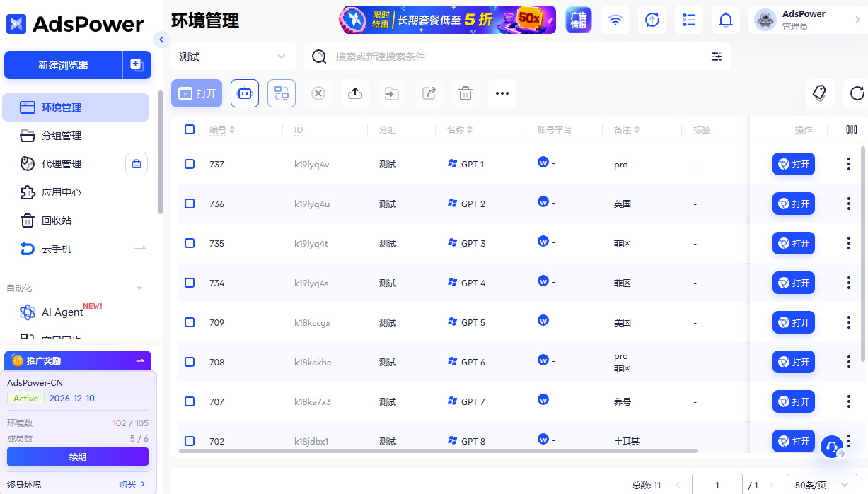Sort by 名称 column
Image resolution: width=868 pixels, height=494 pixels.
coord(470,130)
